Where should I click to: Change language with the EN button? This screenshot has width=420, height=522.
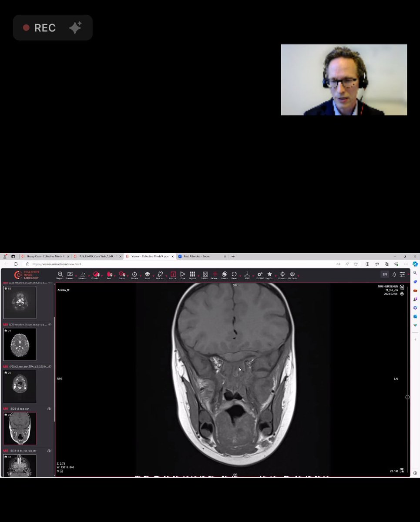pyautogui.click(x=385, y=274)
